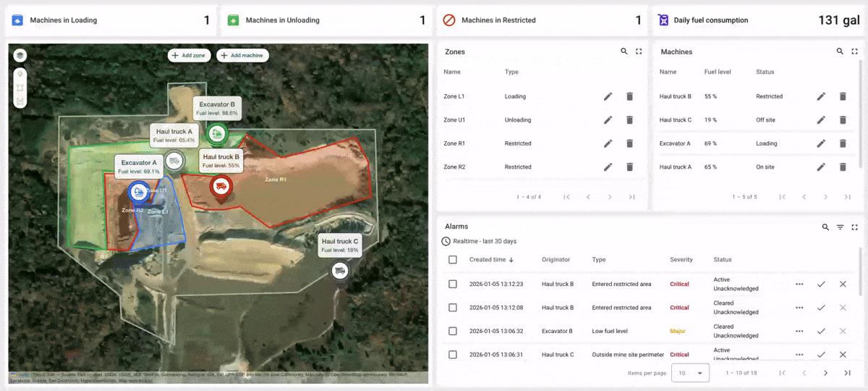Click the Excavator B fuel level popup

pyautogui.click(x=218, y=109)
